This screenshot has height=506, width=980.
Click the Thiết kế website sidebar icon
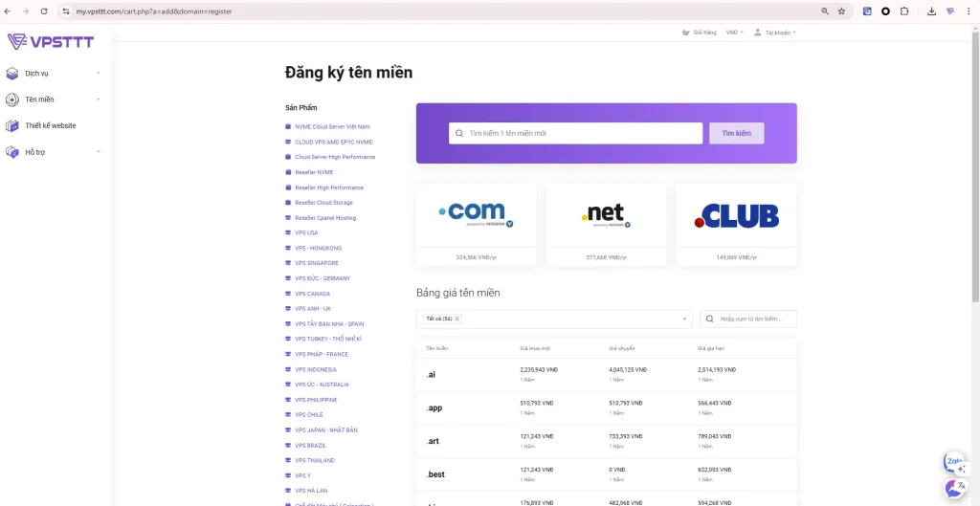click(11, 126)
